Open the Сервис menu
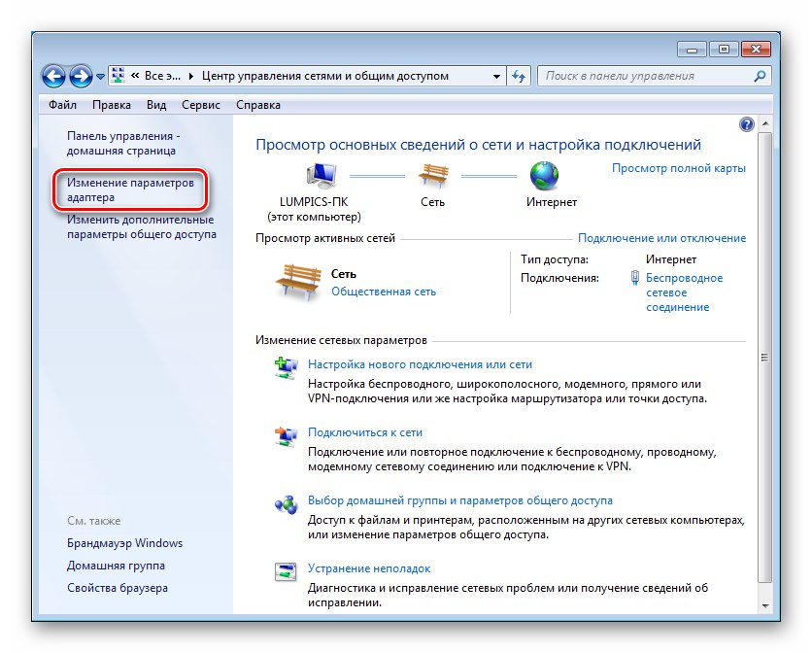This screenshot has width=812, height=653. (x=201, y=105)
